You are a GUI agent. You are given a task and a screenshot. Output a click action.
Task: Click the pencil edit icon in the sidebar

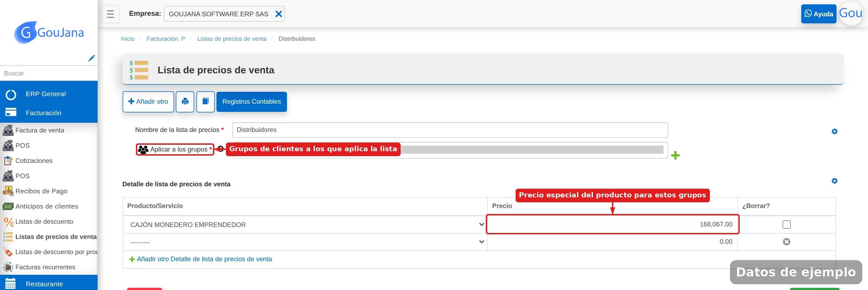coord(91,58)
